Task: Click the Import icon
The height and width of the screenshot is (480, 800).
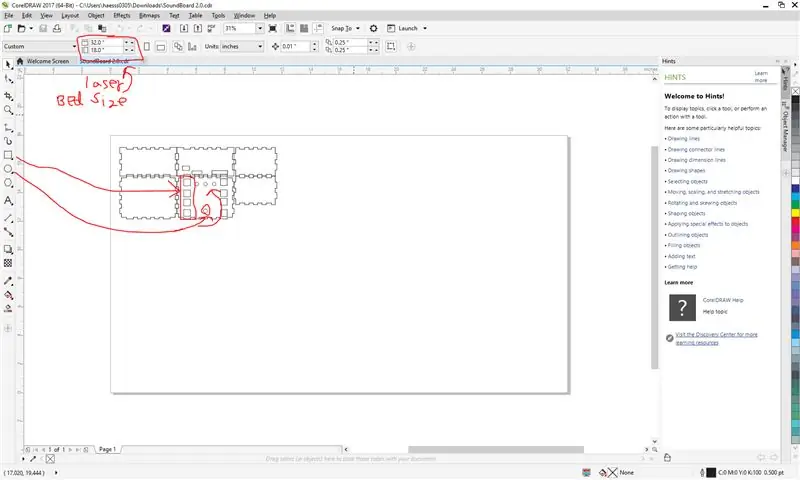Action: tap(184, 29)
